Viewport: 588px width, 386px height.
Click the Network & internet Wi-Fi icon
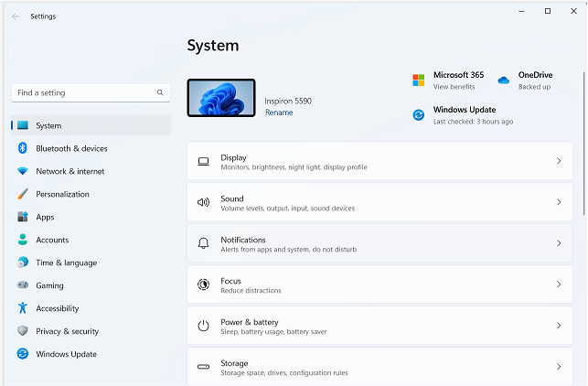(x=22, y=171)
